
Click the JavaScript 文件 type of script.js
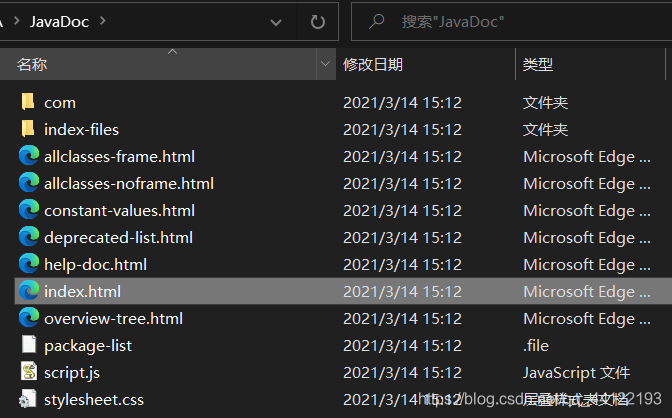(576, 373)
